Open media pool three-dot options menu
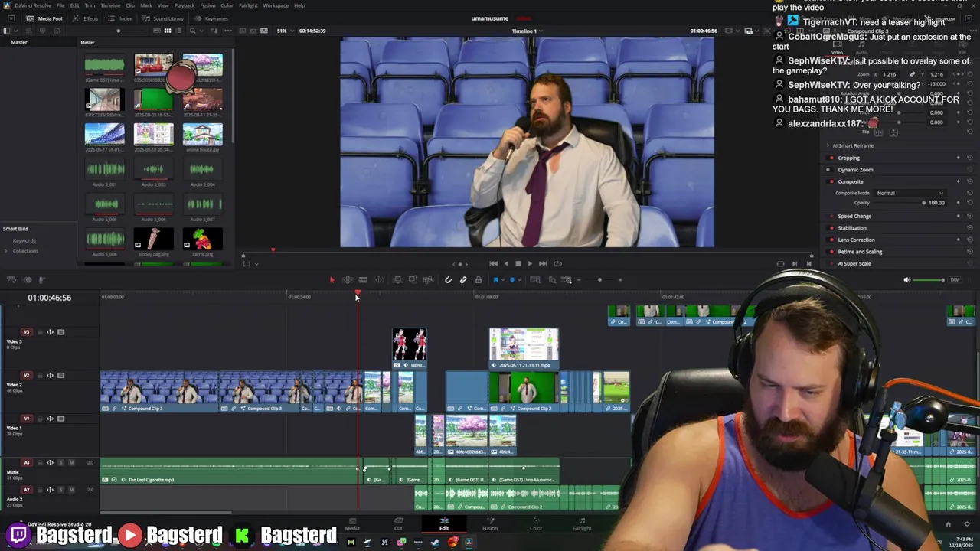980x551 pixels. [227, 31]
